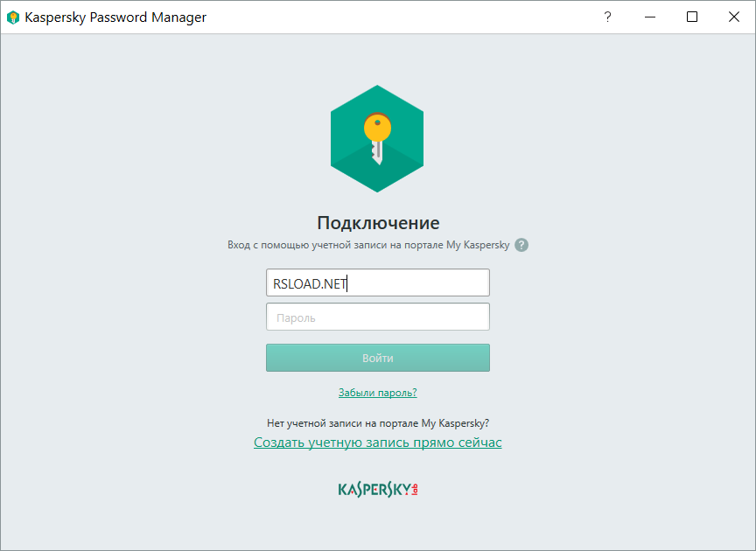Click into the Пароль password field
Viewport: 756px width, 551px height.
(378, 317)
